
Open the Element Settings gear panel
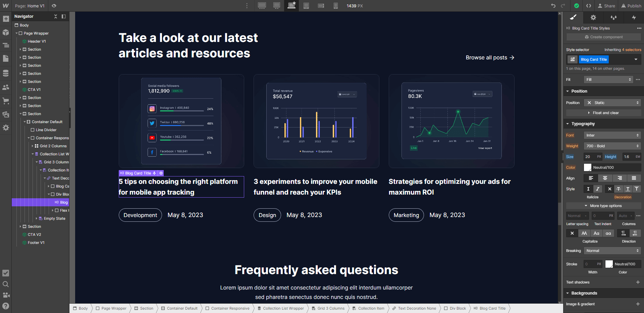[x=593, y=17]
